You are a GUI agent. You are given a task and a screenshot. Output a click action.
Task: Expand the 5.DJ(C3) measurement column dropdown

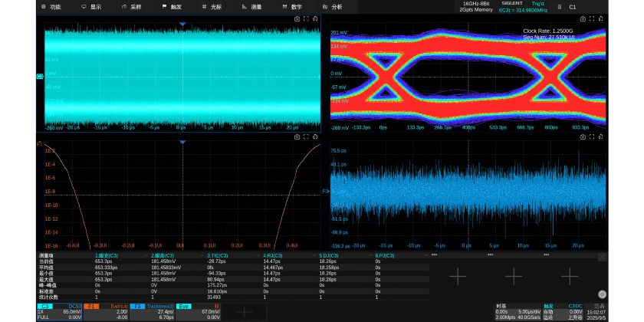pyautogui.click(x=370, y=255)
